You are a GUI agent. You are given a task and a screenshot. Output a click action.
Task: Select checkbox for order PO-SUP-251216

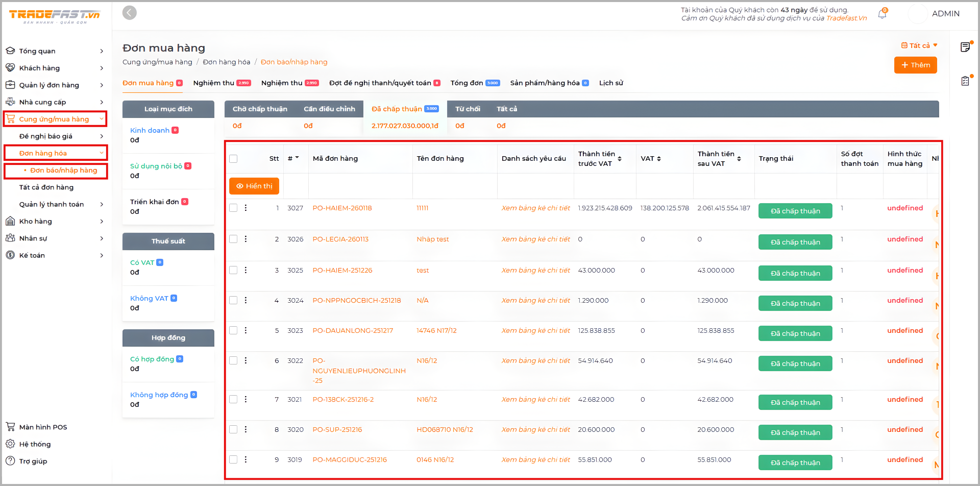pyautogui.click(x=233, y=429)
